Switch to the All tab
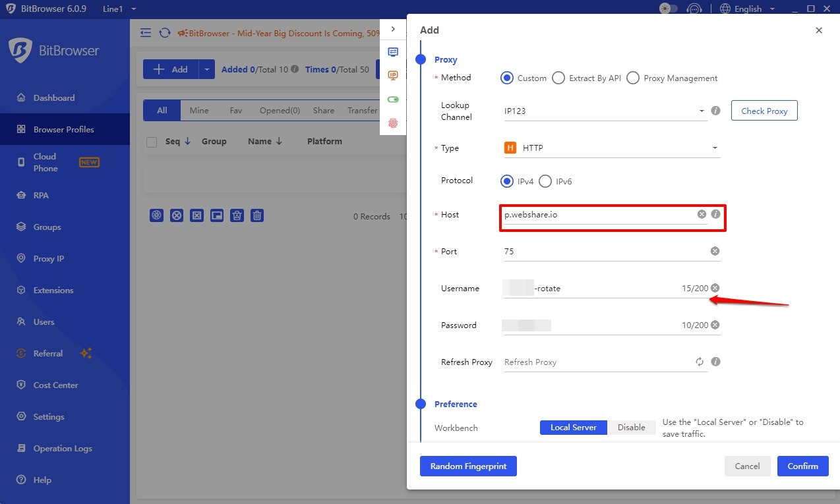The width and height of the screenshot is (840, 504). [162, 111]
